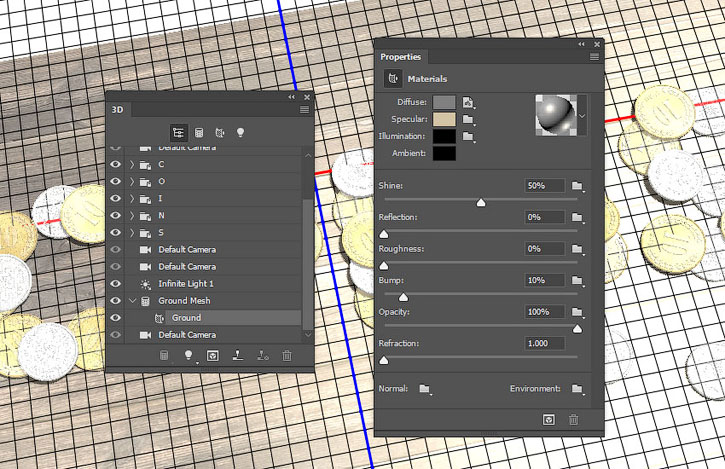
Task: Collapse the Ground Mesh tree item
Action: [x=132, y=301]
